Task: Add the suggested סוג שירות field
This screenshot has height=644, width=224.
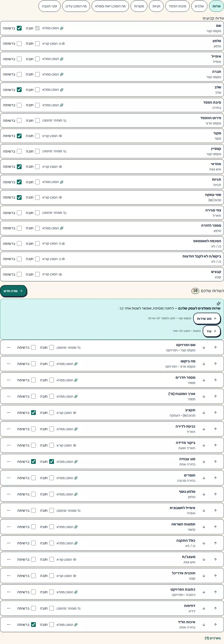Action: coord(207,319)
